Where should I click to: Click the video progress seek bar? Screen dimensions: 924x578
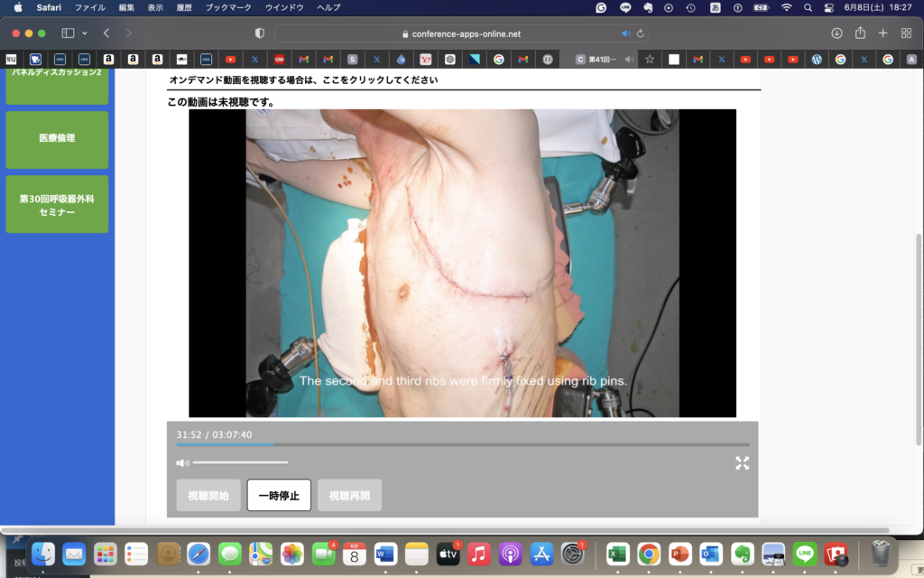[x=462, y=444]
